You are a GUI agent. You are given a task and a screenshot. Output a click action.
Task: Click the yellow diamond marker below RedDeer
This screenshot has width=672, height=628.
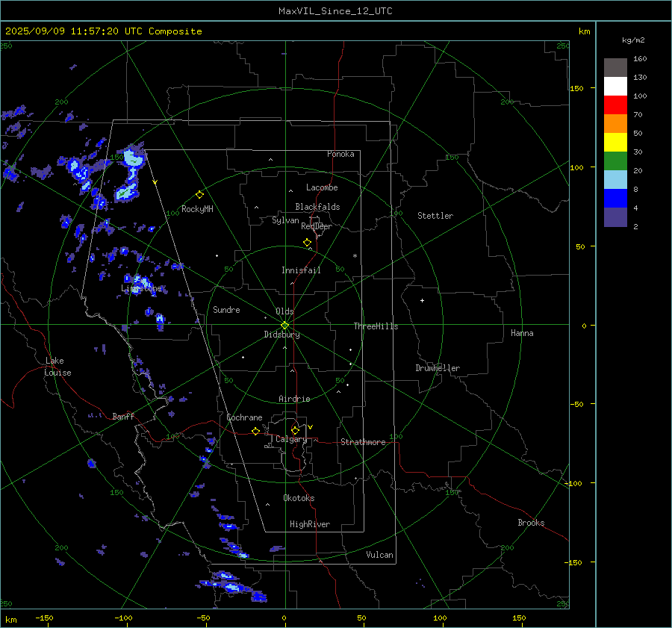[x=308, y=243]
